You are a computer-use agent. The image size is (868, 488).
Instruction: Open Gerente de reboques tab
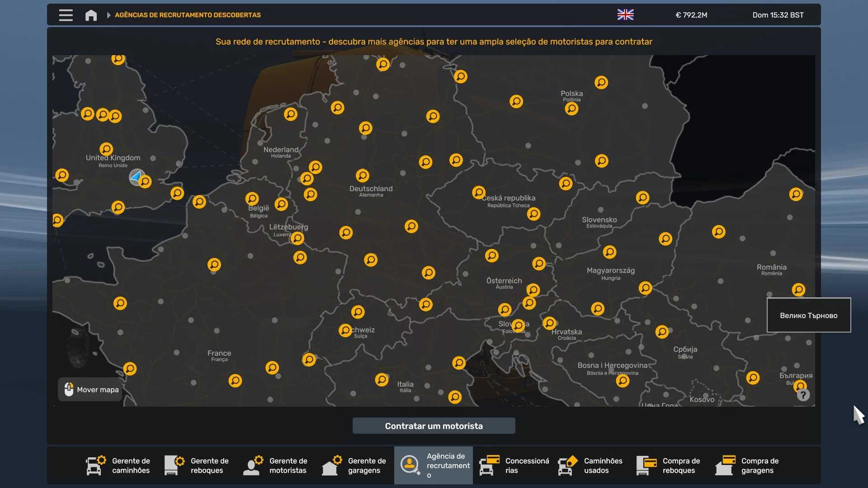click(x=197, y=465)
